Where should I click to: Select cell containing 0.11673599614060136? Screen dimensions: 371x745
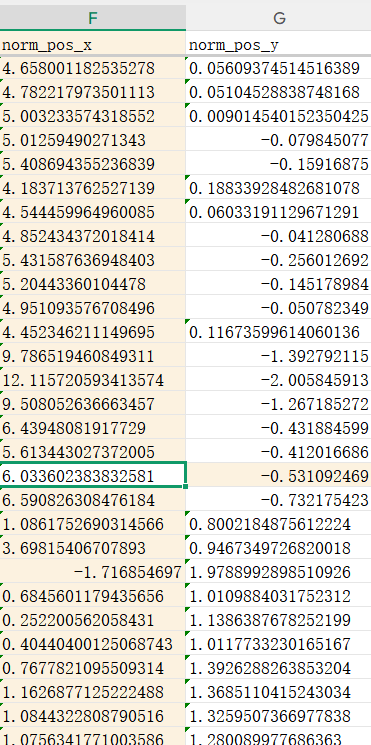278,332
